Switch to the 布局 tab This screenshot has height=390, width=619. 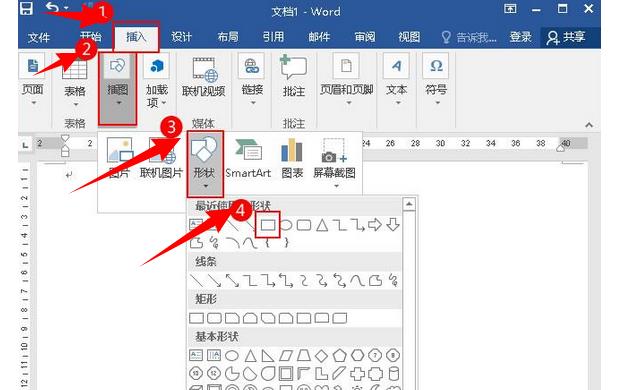pyautogui.click(x=228, y=37)
